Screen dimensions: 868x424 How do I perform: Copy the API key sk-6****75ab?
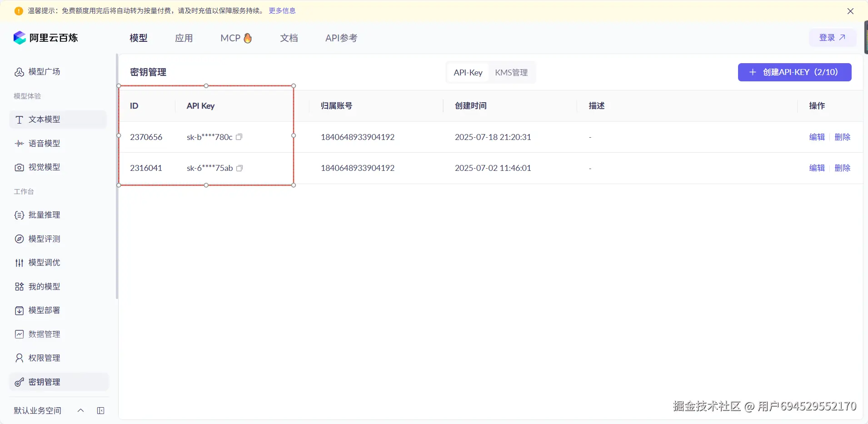coord(239,168)
